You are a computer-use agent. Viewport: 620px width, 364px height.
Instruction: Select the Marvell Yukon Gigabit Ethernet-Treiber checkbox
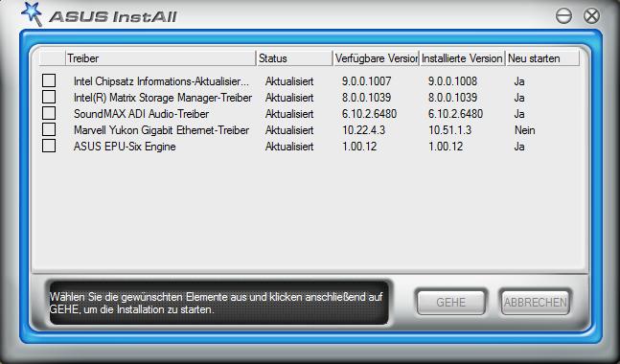[49, 129]
